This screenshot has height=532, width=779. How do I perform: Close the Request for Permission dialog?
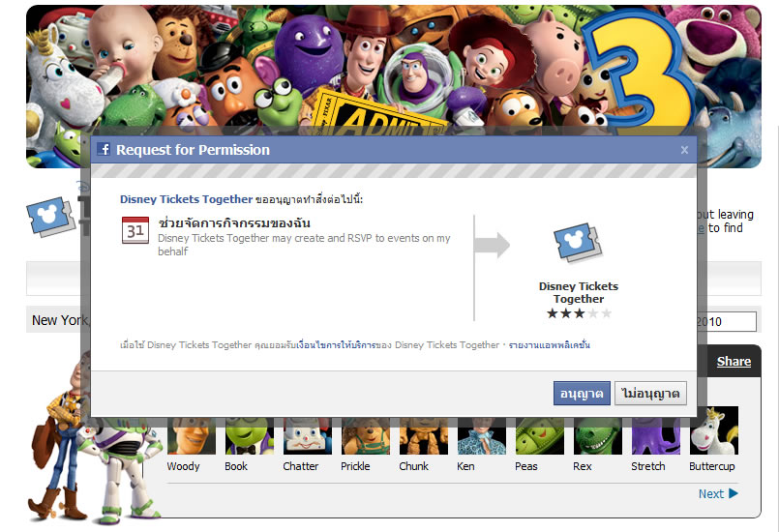684,150
